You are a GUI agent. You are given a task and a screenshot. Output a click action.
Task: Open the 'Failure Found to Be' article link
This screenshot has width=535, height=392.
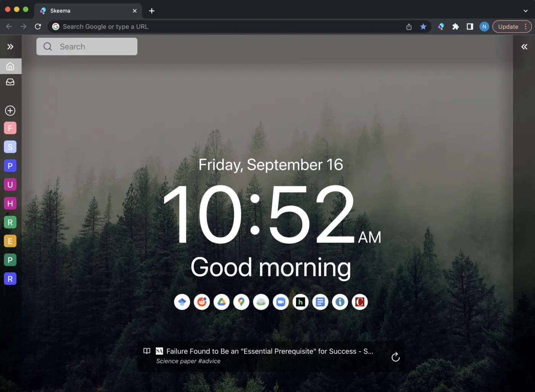(269, 351)
